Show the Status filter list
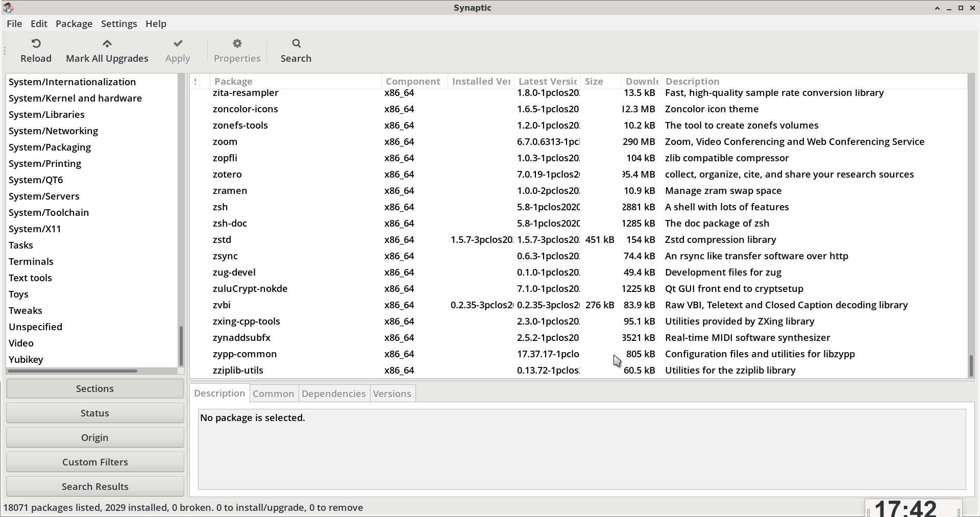 pos(95,413)
